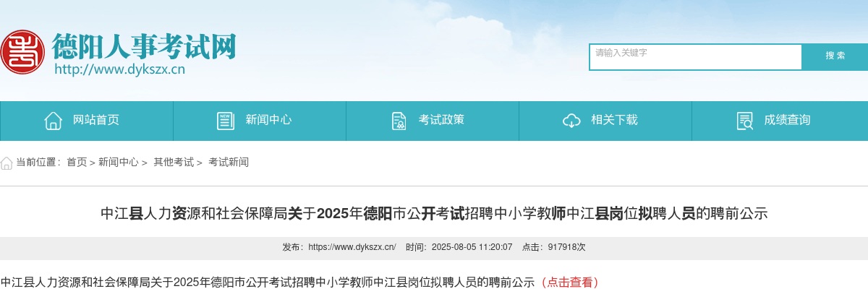Click the cloud download icon for 相关下载
The height and width of the screenshot is (289, 868).
(571, 121)
